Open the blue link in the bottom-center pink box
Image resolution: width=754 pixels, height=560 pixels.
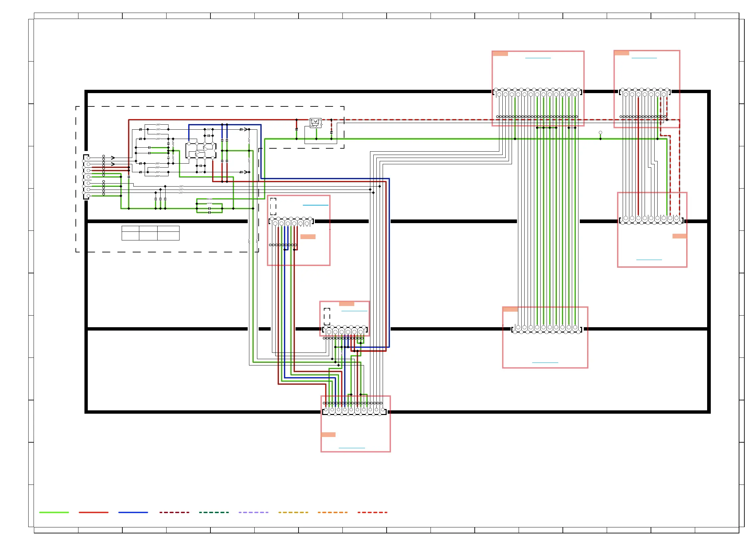click(352, 448)
